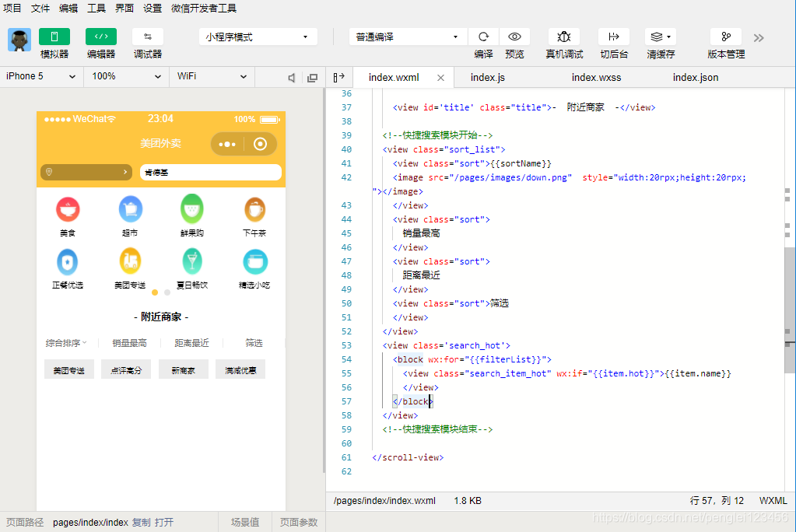Screen dimensions: 796x532
Task: Open the 编辑 menu
Action: 68,8
